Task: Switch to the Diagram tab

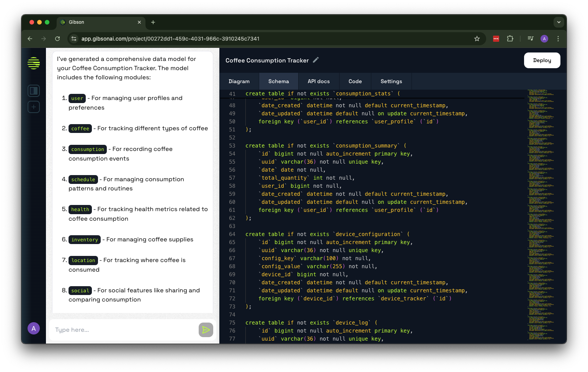Action: [x=239, y=81]
